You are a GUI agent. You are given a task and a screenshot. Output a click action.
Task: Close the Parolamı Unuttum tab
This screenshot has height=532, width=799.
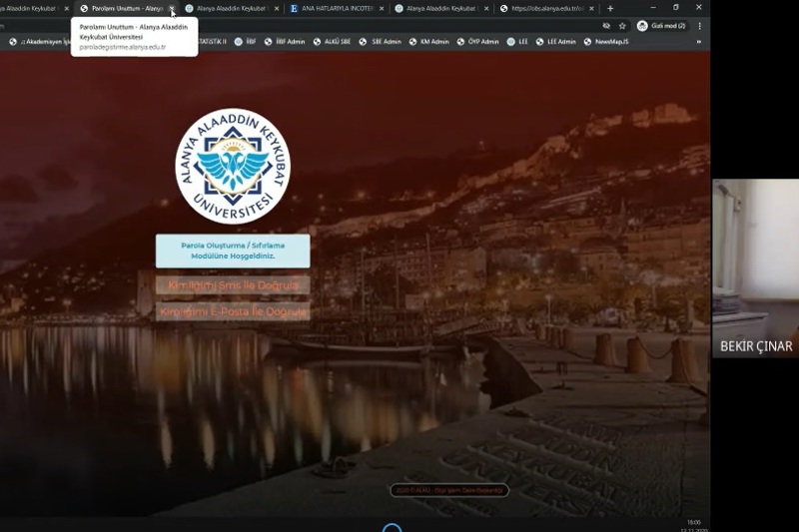coord(172,9)
